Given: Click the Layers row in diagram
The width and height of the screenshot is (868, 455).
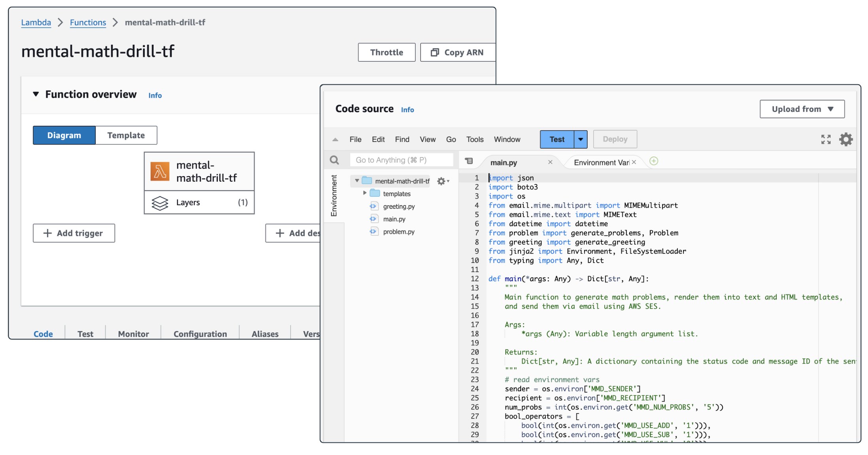Looking at the screenshot, I should pos(199,203).
